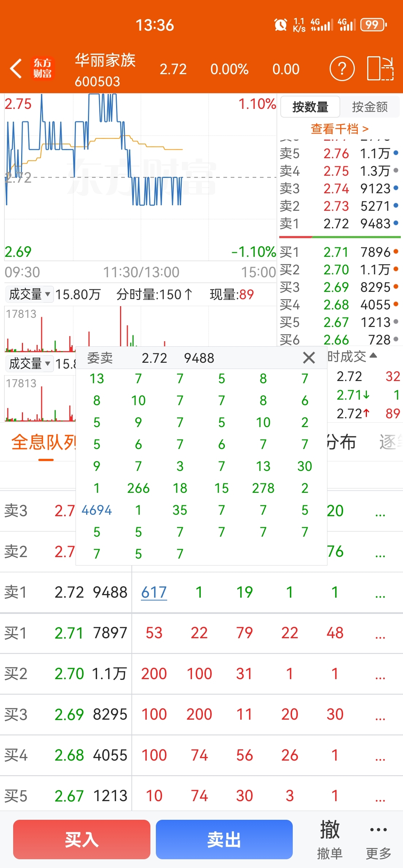The width and height of the screenshot is (403, 868).
Task: Tap the intraday price chart
Action: pyautogui.click(x=141, y=177)
